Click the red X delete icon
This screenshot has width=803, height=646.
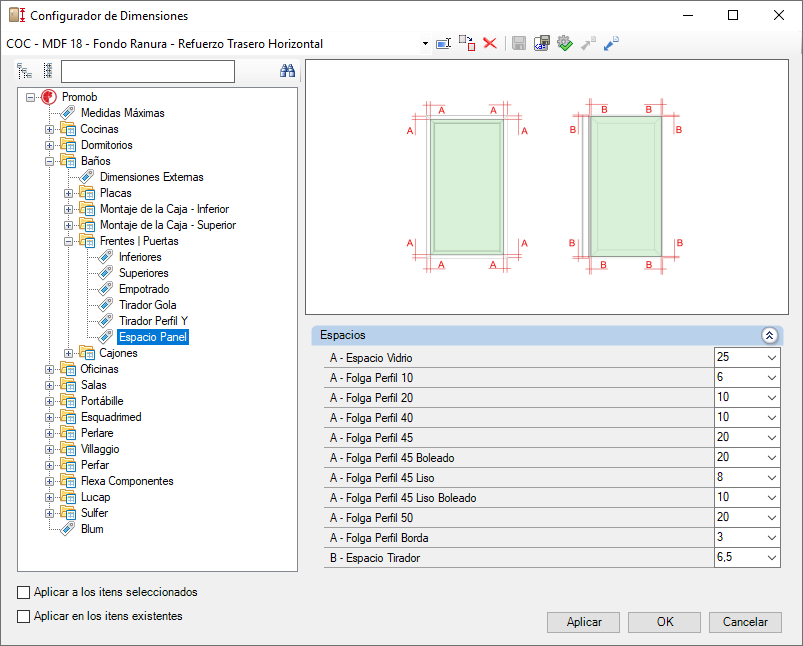(x=490, y=44)
